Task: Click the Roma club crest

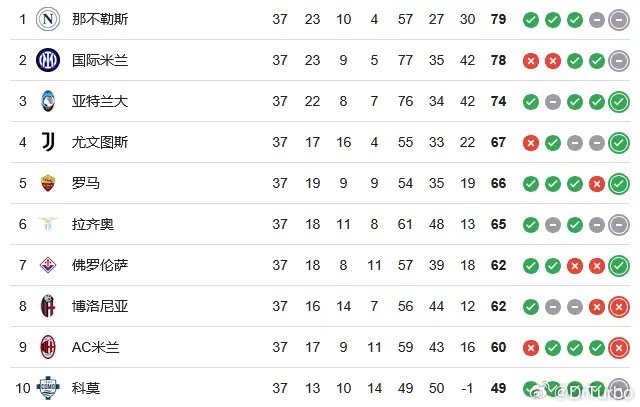Action: tap(48, 183)
